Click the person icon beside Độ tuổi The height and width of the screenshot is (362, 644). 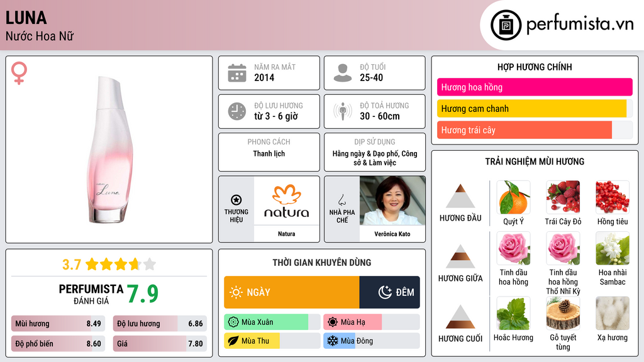point(343,73)
